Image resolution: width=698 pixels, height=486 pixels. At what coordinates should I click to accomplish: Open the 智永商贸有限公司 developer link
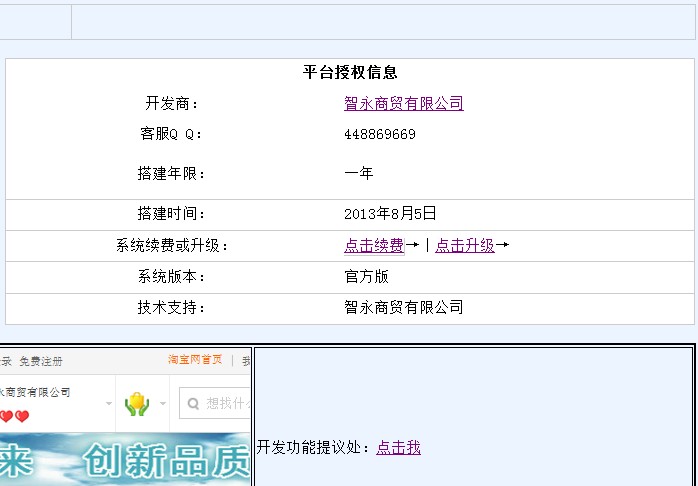coord(404,104)
